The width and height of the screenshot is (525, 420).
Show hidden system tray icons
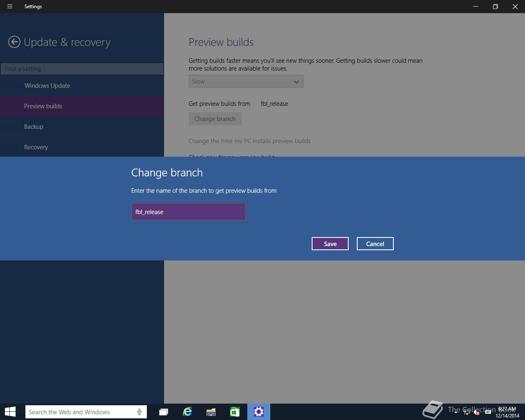[x=456, y=412]
